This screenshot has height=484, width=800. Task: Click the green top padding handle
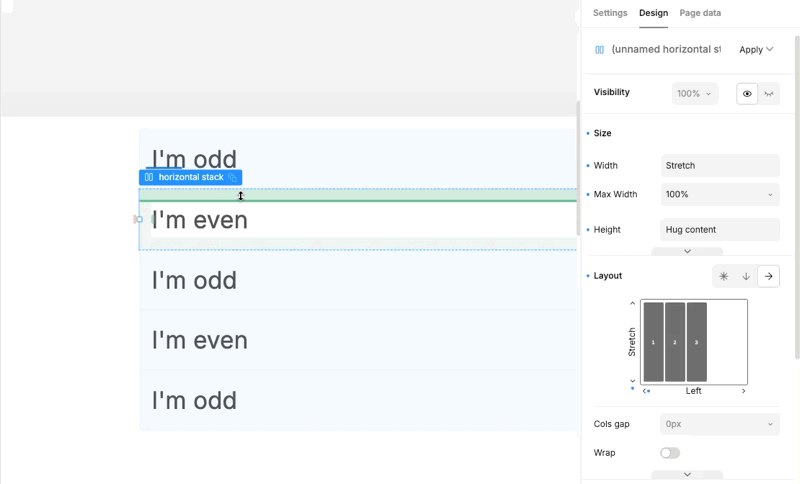(358, 195)
